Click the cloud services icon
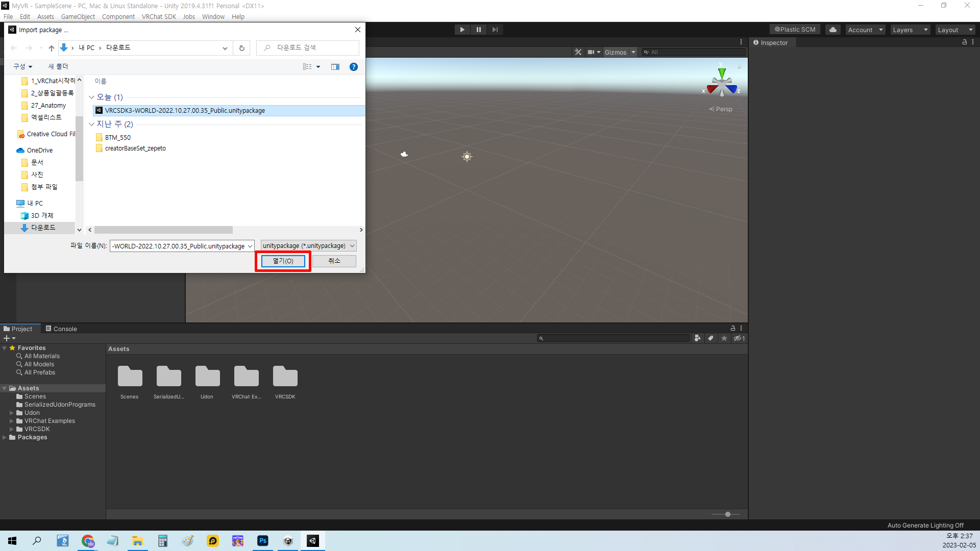Viewport: 980px width, 551px height. 833,30
